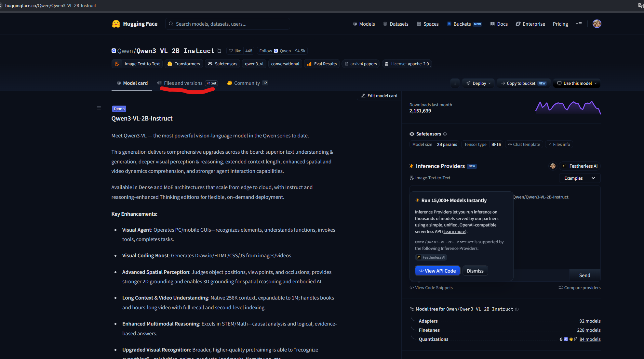Click the Image-Text-to-Text label under Inference Providers
Image resolution: width=644 pixels, height=359 pixels.
point(430,178)
